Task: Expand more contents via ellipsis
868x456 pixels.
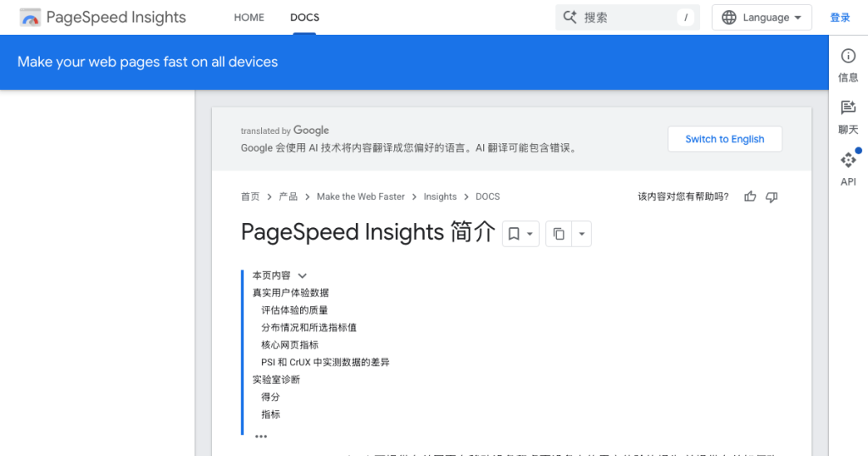Action: pos(261,437)
